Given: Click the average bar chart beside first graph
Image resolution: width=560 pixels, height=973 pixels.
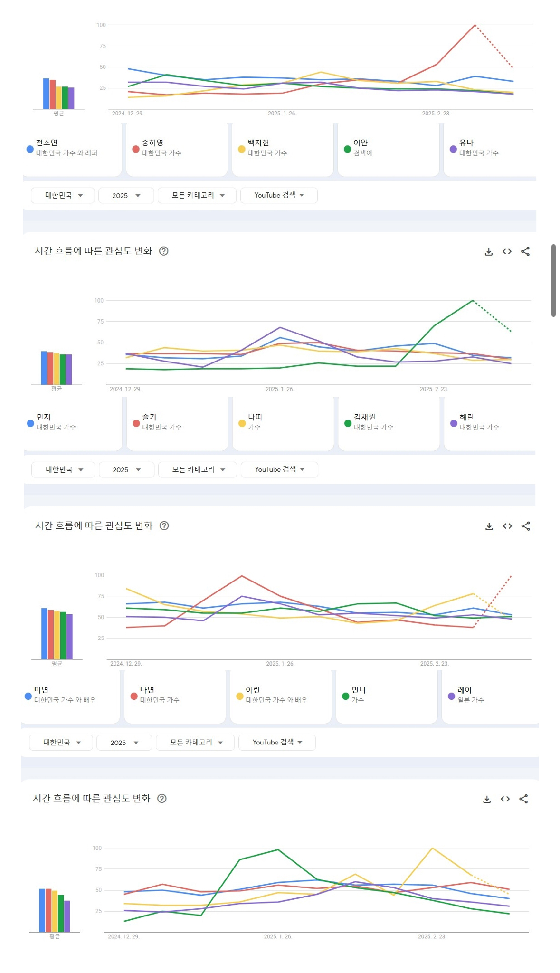Looking at the screenshot, I should pyautogui.click(x=59, y=94).
